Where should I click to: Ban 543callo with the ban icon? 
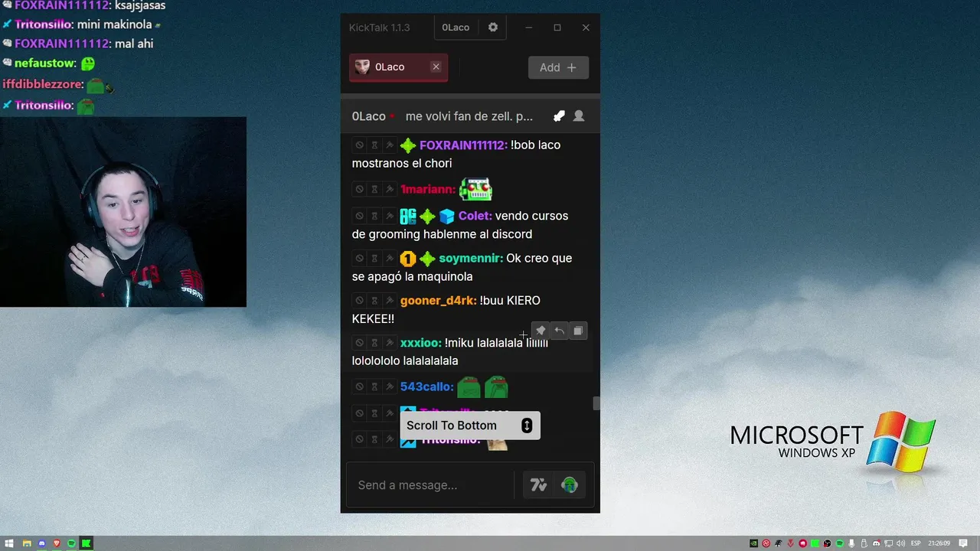359,387
